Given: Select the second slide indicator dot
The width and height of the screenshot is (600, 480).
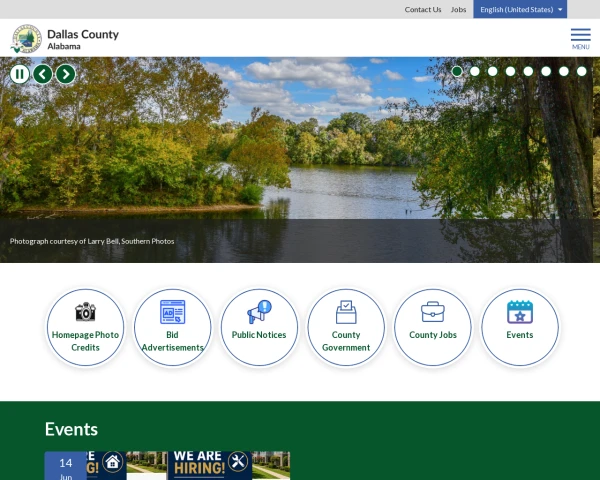Looking at the screenshot, I should (x=474, y=71).
